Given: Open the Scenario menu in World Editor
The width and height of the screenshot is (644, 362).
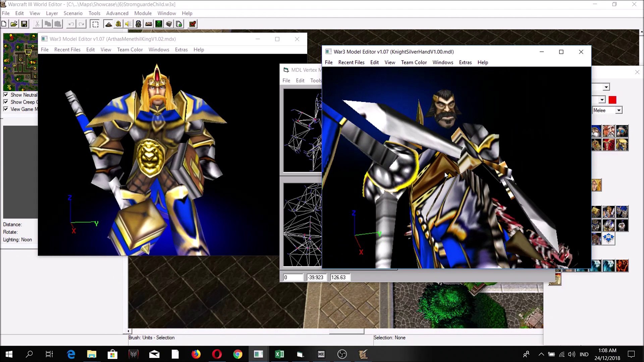Looking at the screenshot, I should (x=73, y=13).
